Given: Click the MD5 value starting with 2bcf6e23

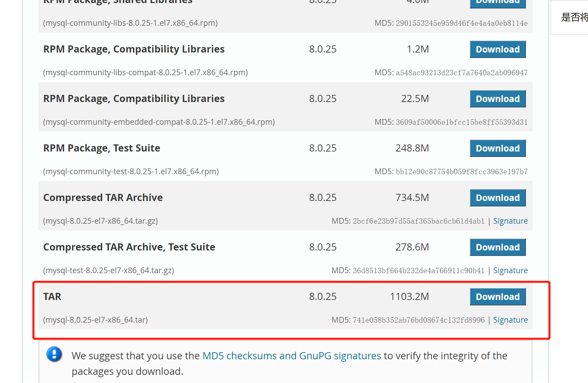Looking at the screenshot, I should pyautogui.click(x=419, y=221).
